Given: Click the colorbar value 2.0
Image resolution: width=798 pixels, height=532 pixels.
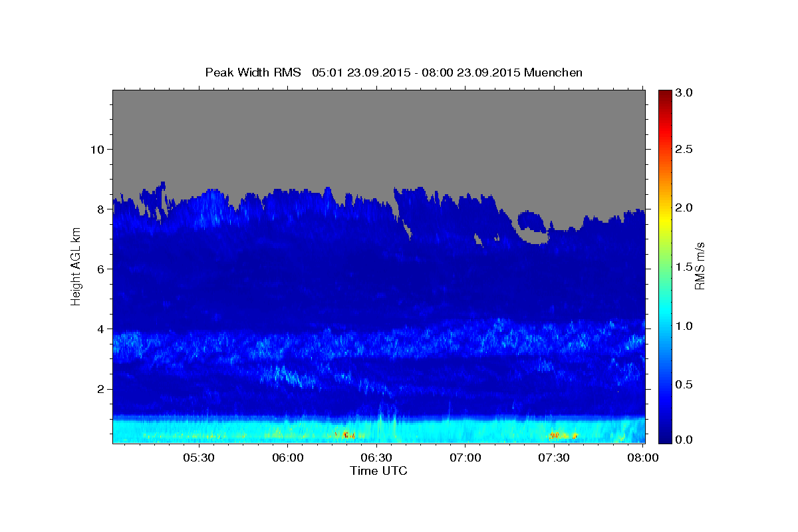Looking at the screenshot, I should coord(686,207).
